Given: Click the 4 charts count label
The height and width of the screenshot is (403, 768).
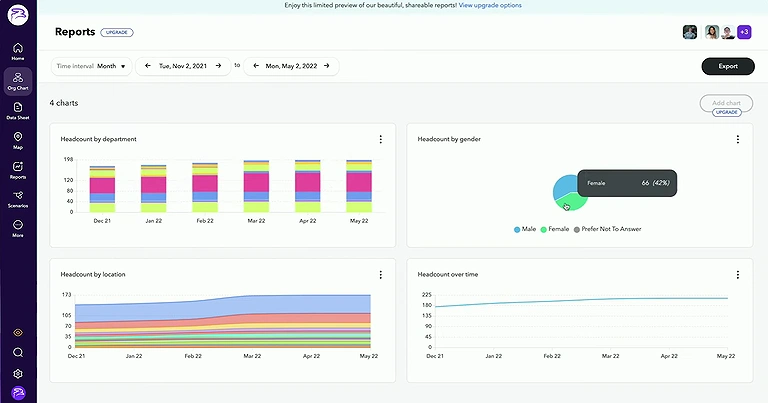Looking at the screenshot, I should tap(64, 103).
